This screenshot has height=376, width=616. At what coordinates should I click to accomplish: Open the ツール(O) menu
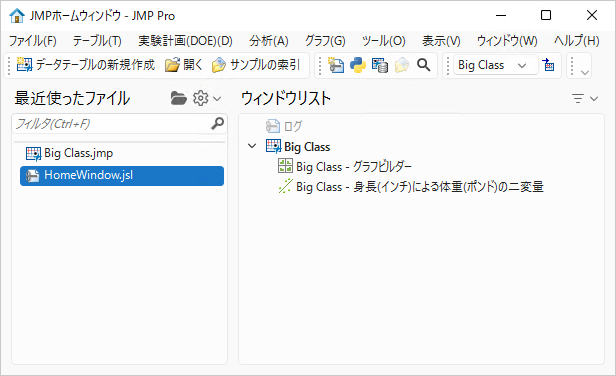[x=383, y=40]
